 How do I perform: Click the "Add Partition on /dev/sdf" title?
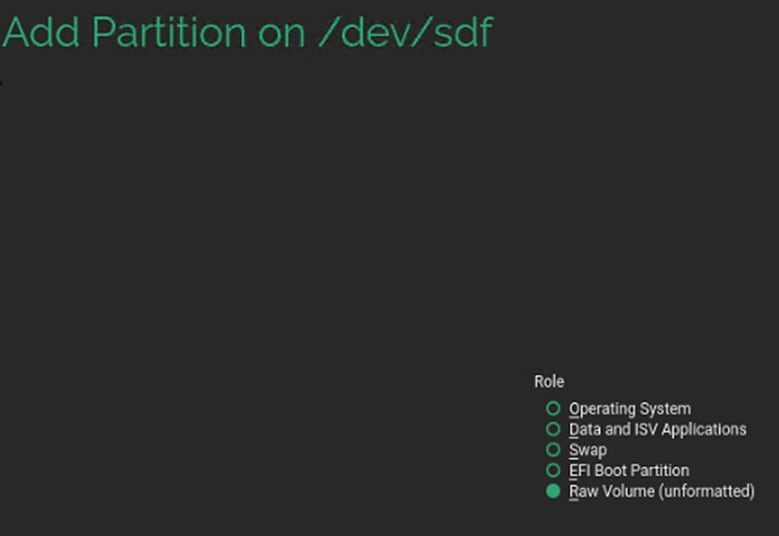[x=247, y=33]
